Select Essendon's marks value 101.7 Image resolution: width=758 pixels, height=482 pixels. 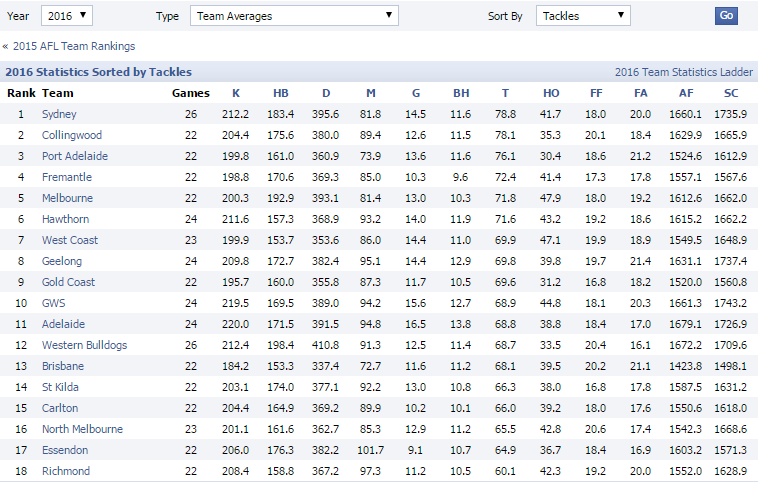pyautogui.click(x=370, y=450)
